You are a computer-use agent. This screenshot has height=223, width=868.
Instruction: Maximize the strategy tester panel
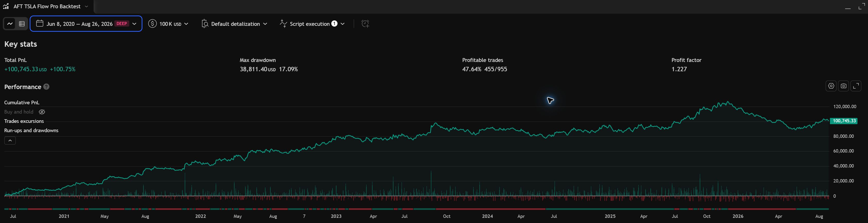862,6
